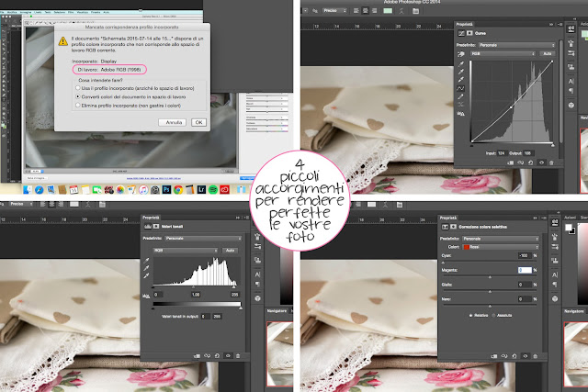Click the Cyan percentage field showing -100
This screenshot has height=392, width=588.
[x=525, y=255]
